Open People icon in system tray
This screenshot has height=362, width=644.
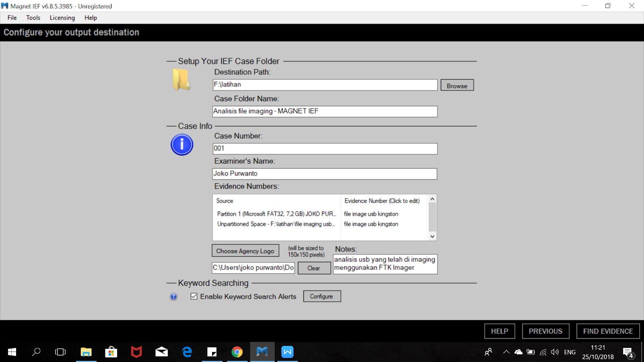[488, 352]
